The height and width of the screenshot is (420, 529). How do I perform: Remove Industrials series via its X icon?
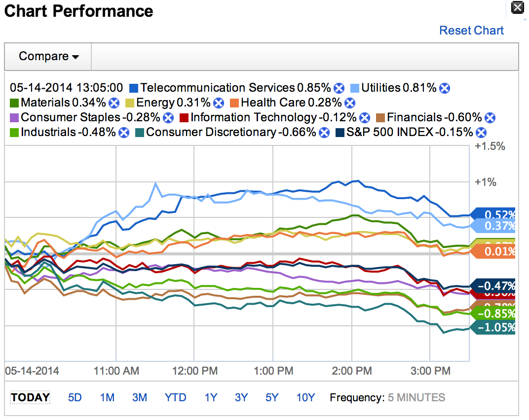click(x=123, y=133)
